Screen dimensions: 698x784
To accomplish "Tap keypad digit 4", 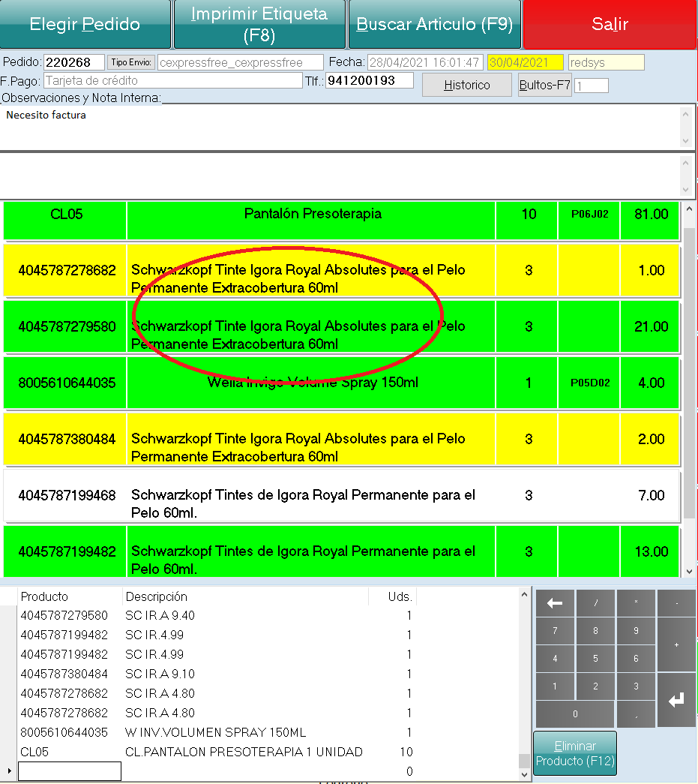I will pos(555,659).
